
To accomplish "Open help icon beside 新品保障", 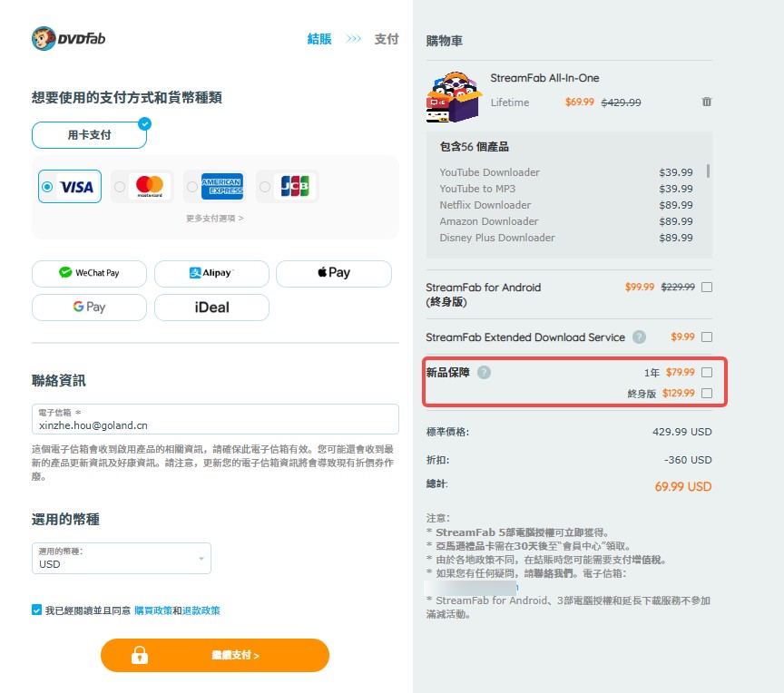I will click(x=484, y=372).
